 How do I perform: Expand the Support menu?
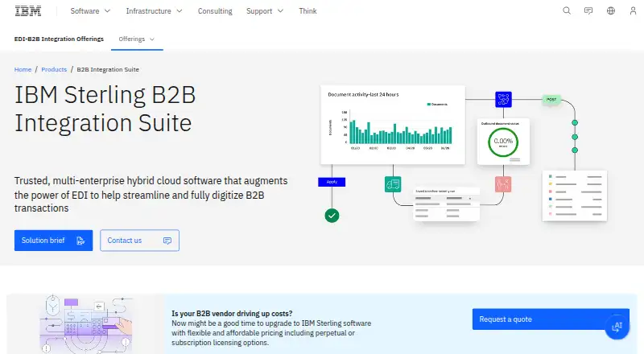(265, 11)
